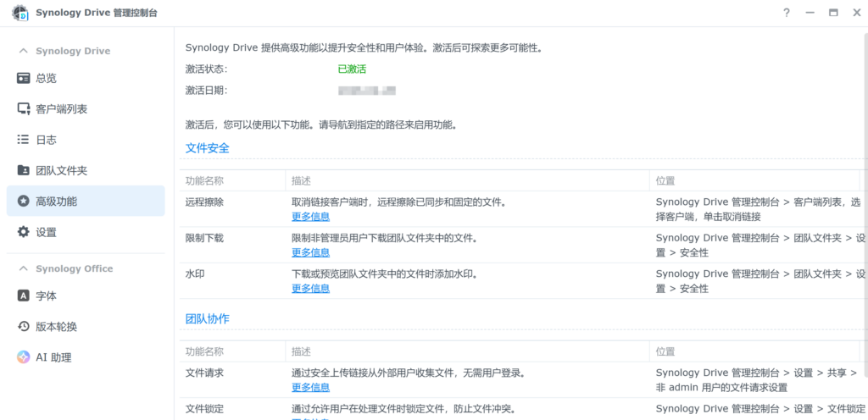The image size is (868, 420).
Task: Open 更多信息 link for 远程擦除
Action: [310, 217]
